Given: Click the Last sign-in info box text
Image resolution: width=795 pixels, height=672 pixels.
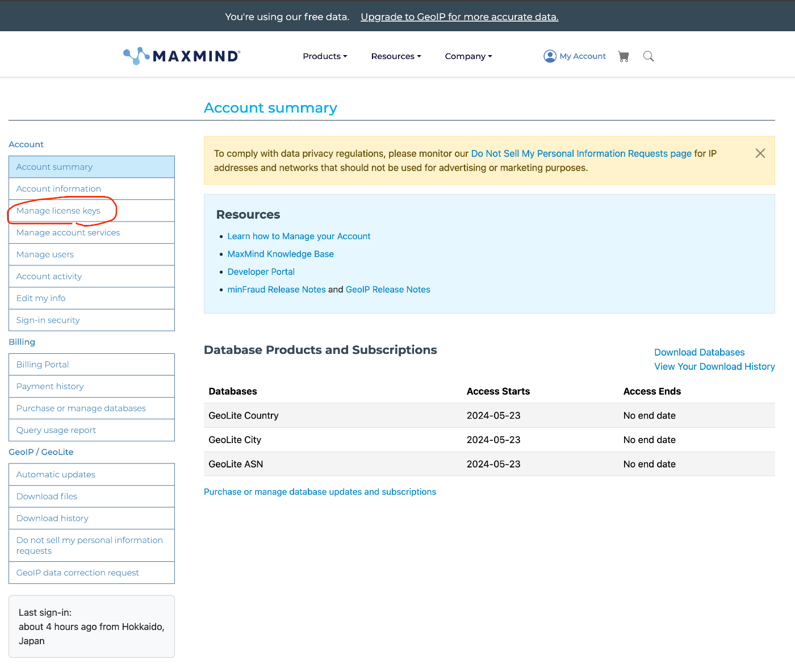Looking at the screenshot, I should pos(91,627).
